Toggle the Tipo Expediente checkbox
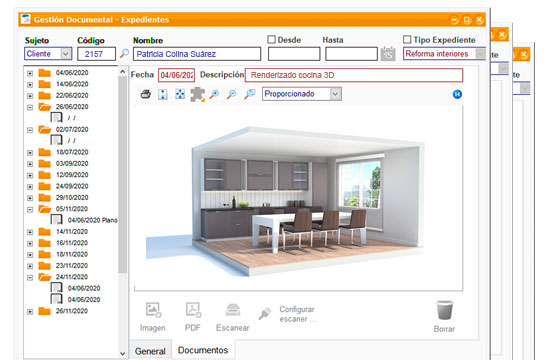 [x=407, y=39]
